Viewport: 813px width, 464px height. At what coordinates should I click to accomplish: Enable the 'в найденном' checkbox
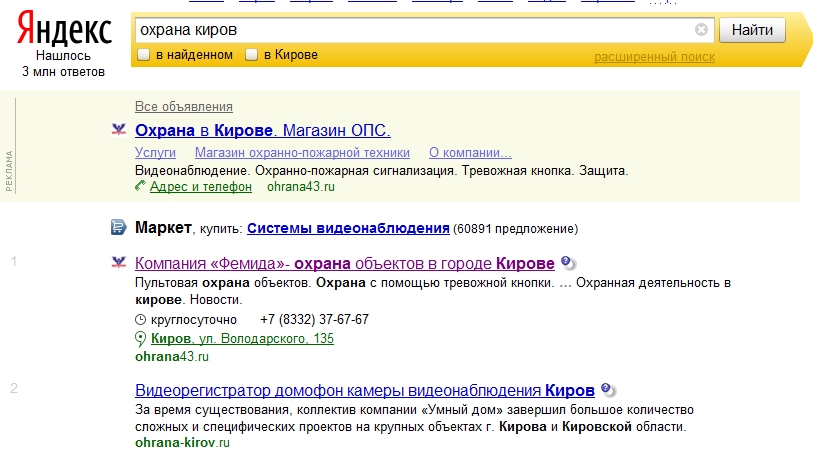point(144,54)
